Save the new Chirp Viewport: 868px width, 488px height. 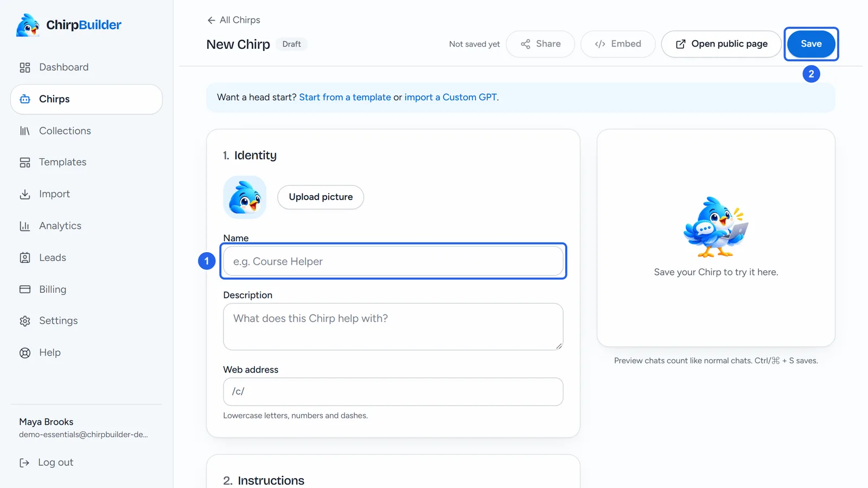tap(811, 44)
